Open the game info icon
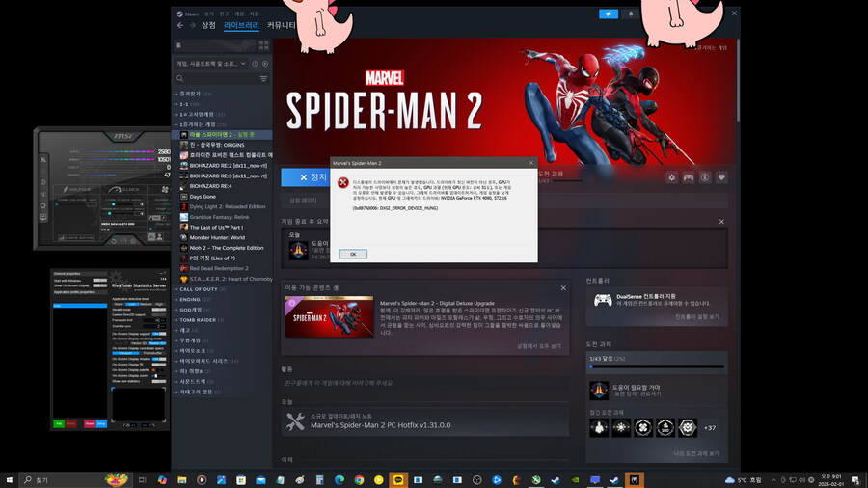 (x=705, y=177)
